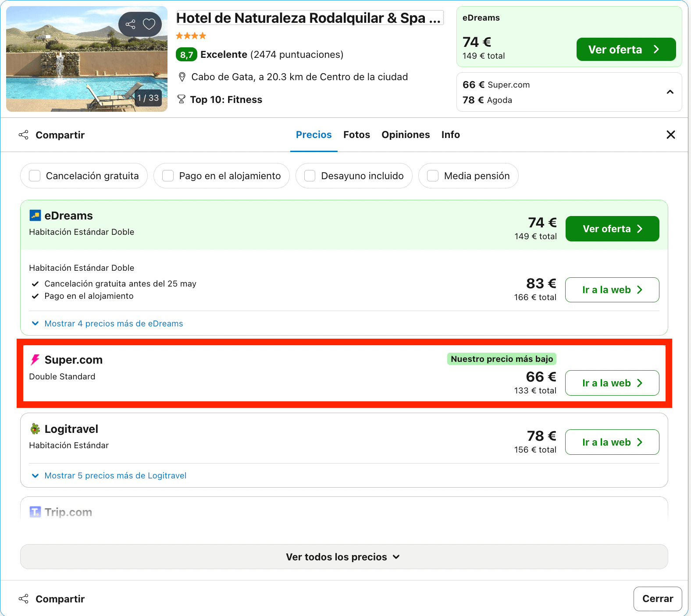Collapse the other prices chevron at top
Viewport: 691px width, 616px height.
[670, 92]
